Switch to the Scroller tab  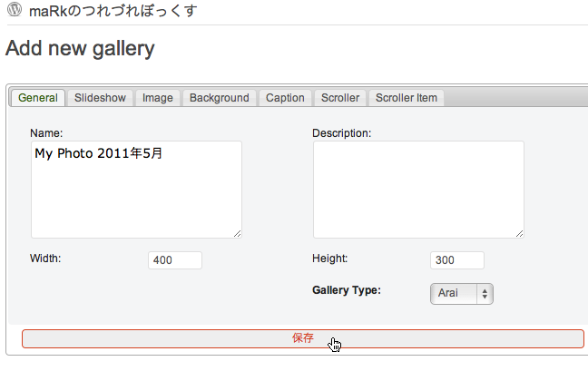(x=340, y=98)
